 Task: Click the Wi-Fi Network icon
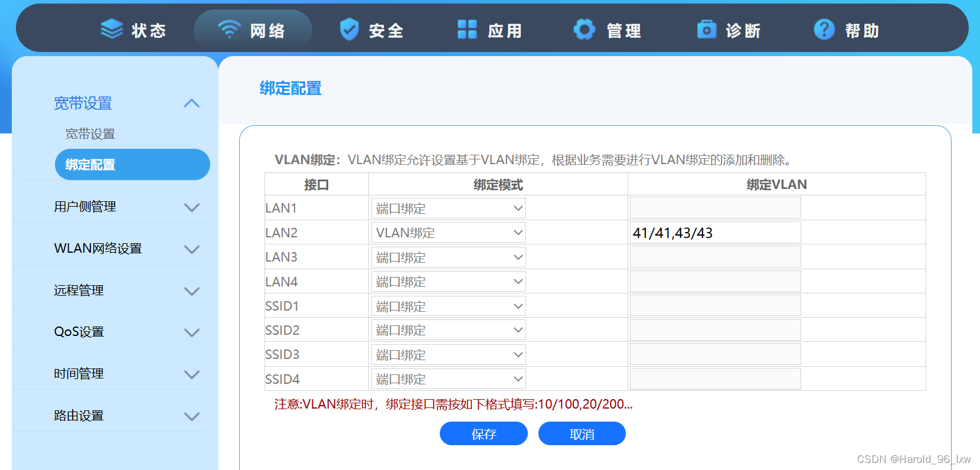pos(229,29)
